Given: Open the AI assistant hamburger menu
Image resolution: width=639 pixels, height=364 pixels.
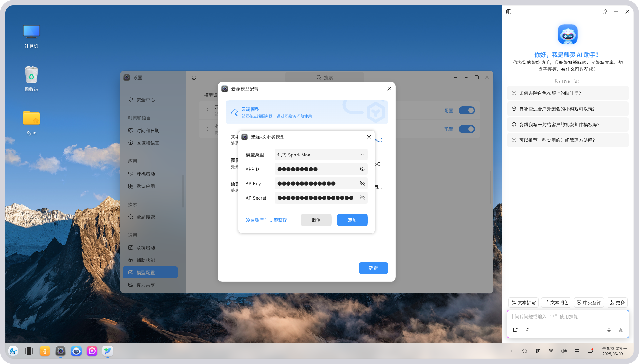Looking at the screenshot, I should click(616, 12).
